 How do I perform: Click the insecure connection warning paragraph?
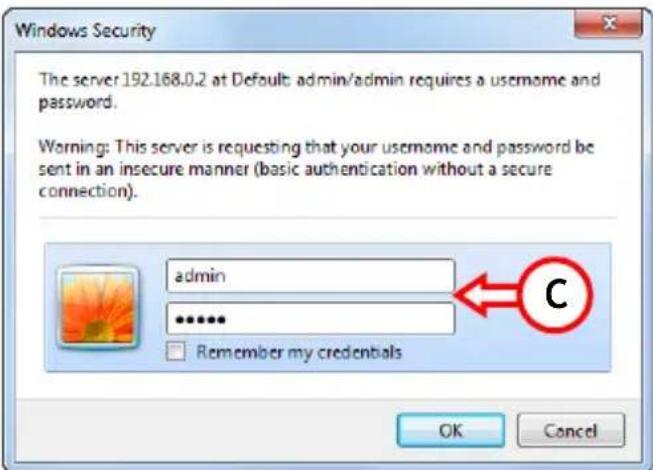317,169
